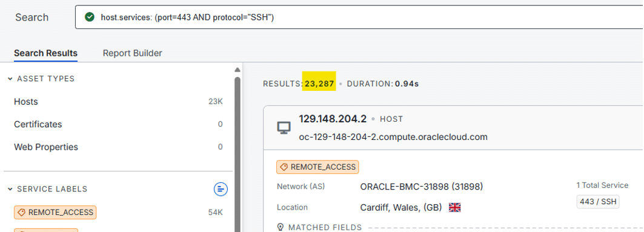Click the host monitor icon beside 129.148.204.2
The height and width of the screenshot is (232, 644).
pos(284,128)
